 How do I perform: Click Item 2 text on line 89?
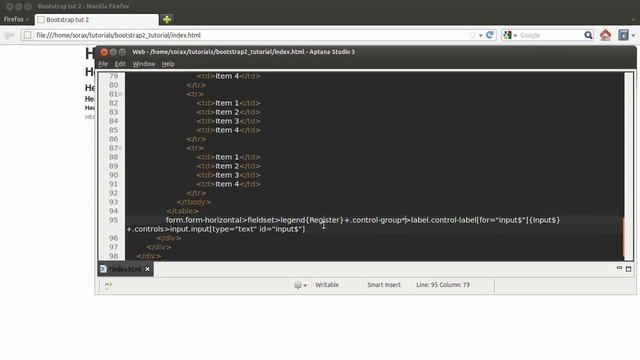coord(227,166)
